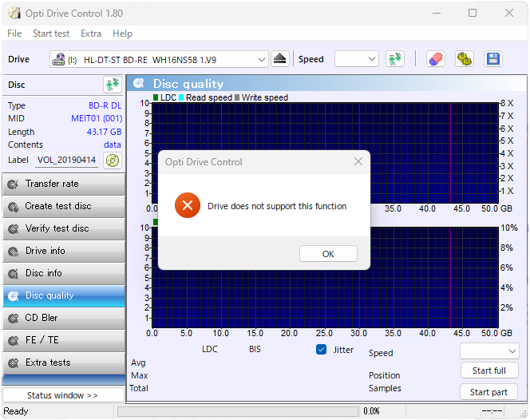Open the options gears icon

[465, 59]
